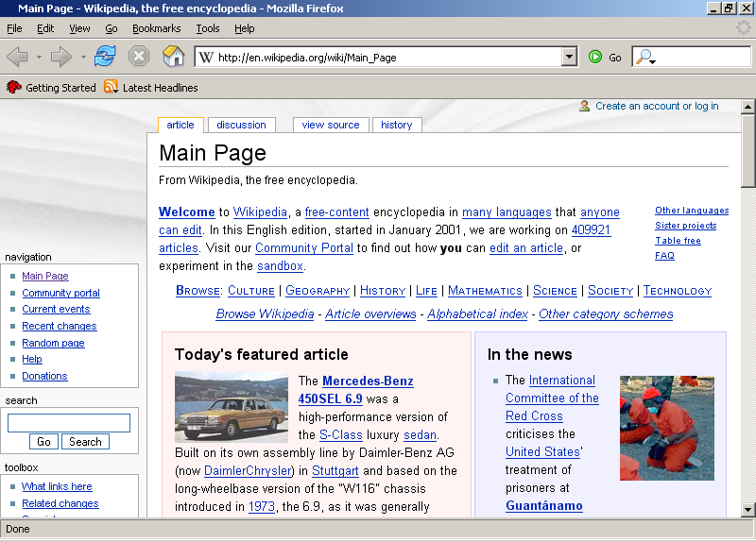Image resolution: width=756 pixels, height=542 pixels.
Task: Open the FAQ link
Action: tap(664, 255)
